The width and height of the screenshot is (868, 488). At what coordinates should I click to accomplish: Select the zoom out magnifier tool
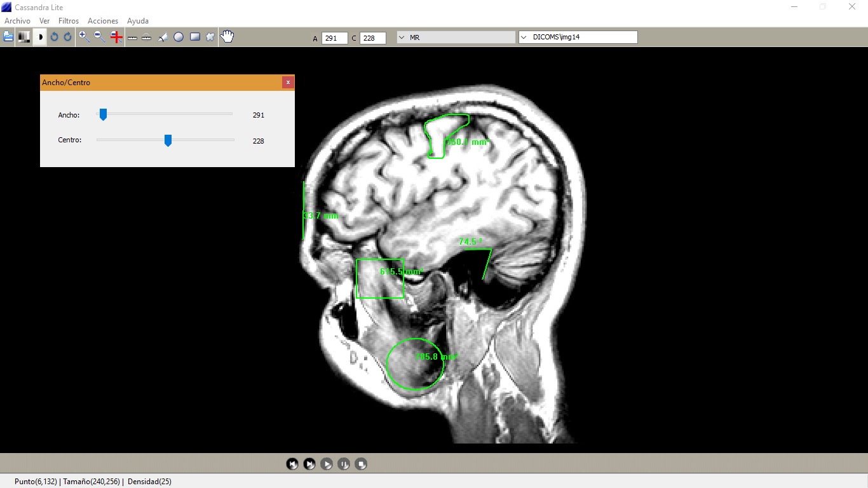(x=100, y=37)
